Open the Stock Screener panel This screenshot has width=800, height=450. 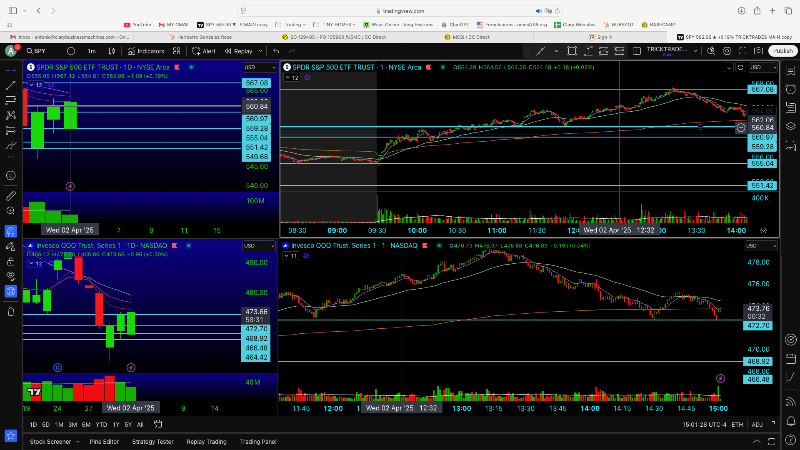[x=51, y=442]
